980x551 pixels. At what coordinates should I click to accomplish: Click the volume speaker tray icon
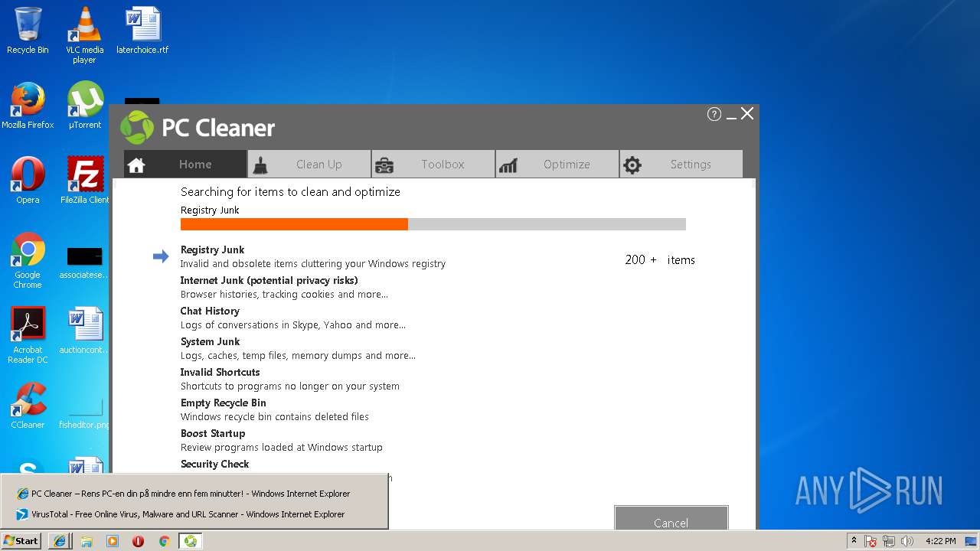(x=907, y=541)
